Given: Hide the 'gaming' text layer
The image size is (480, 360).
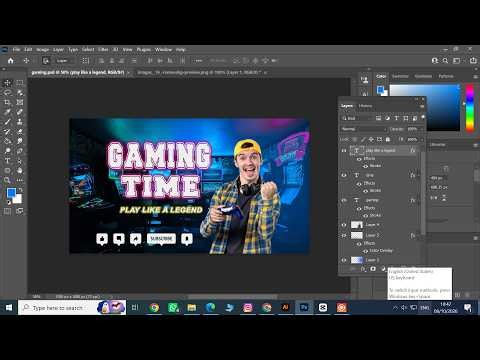Looking at the screenshot, I should pos(344,200).
